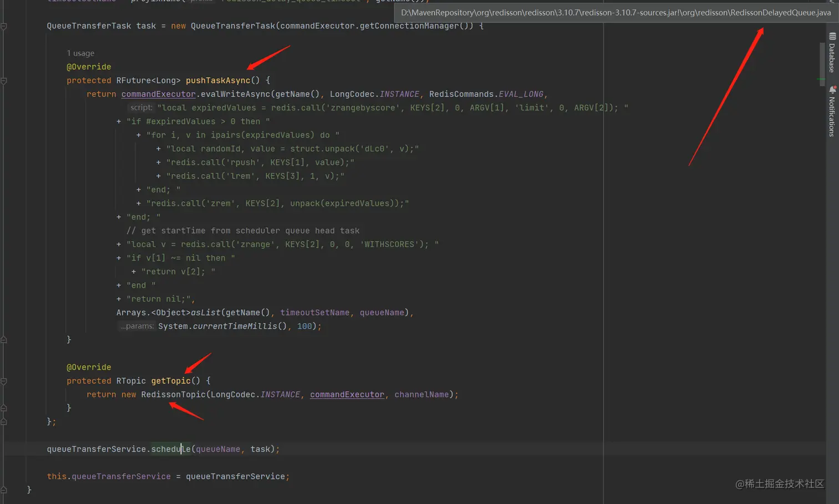839x504 pixels.
Task: Place cursor on pushTaskAsync method name
Action: pyautogui.click(x=218, y=80)
